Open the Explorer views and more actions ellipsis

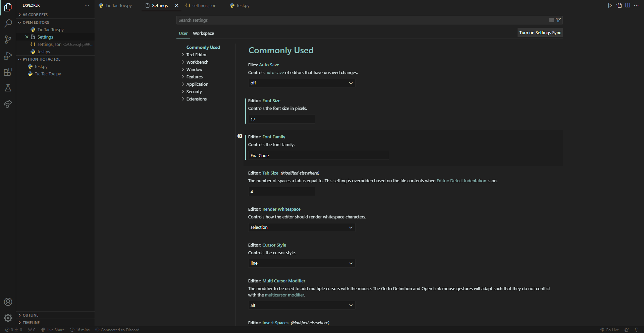click(87, 5)
